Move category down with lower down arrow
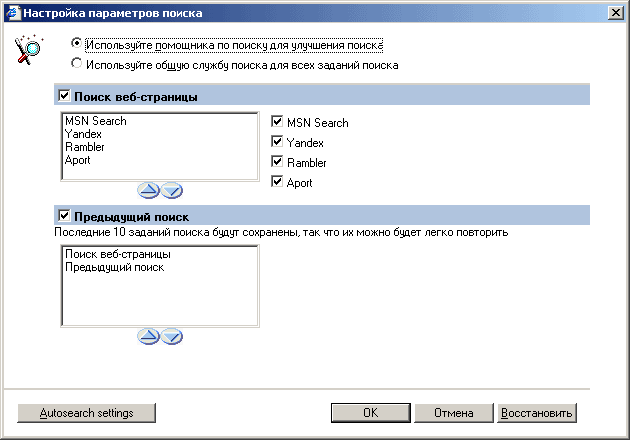630x440 pixels. pyautogui.click(x=172, y=337)
